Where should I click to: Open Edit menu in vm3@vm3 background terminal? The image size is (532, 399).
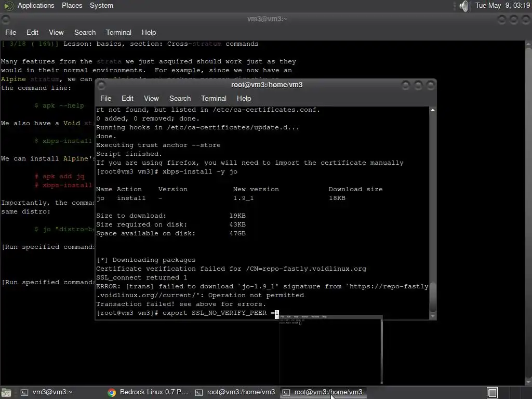pyautogui.click(x=32, y=32)
